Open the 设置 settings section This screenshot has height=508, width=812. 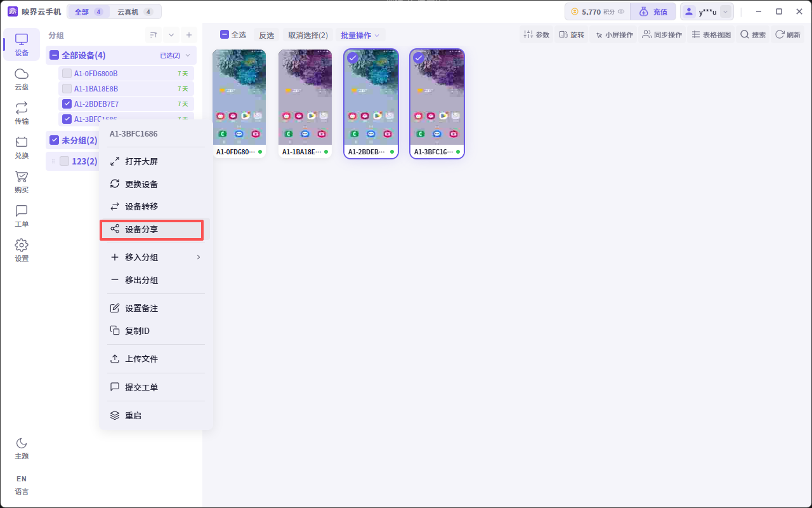22,250
